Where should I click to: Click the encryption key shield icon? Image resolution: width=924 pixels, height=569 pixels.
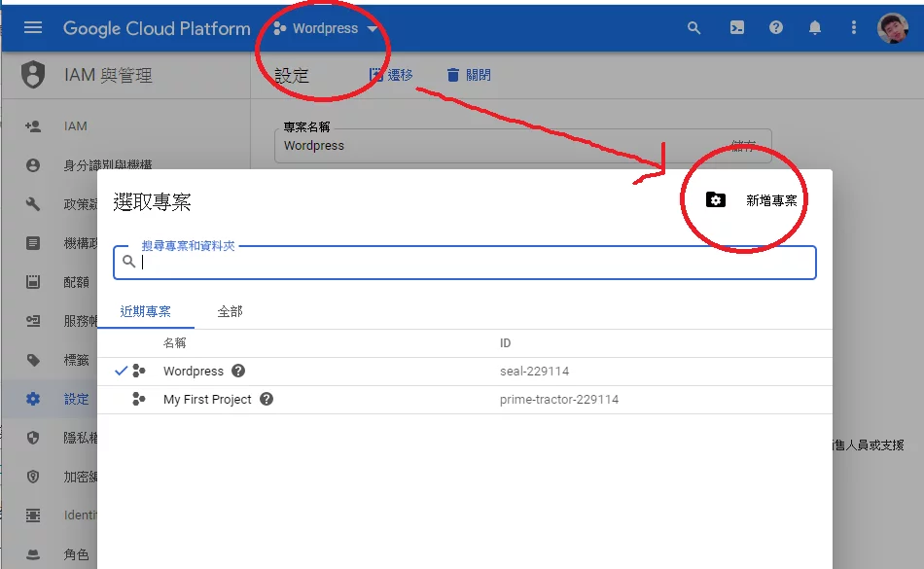pos(33,477)
